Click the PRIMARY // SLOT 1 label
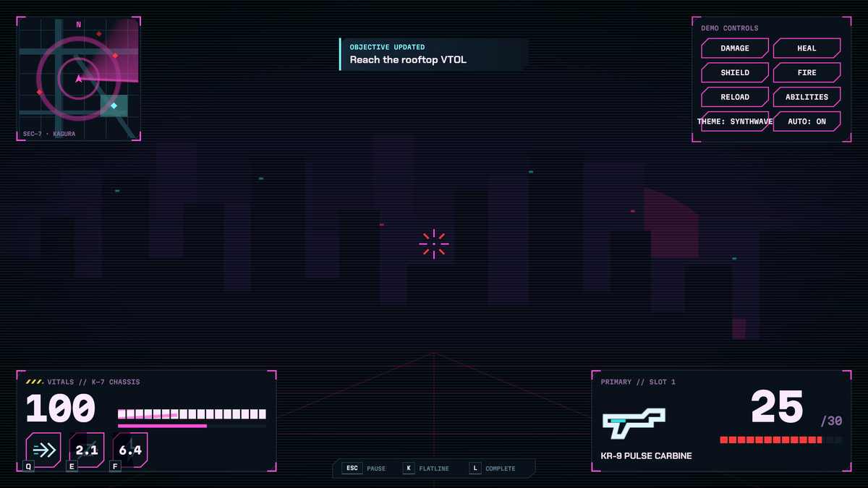 click(x=638, y=382)
